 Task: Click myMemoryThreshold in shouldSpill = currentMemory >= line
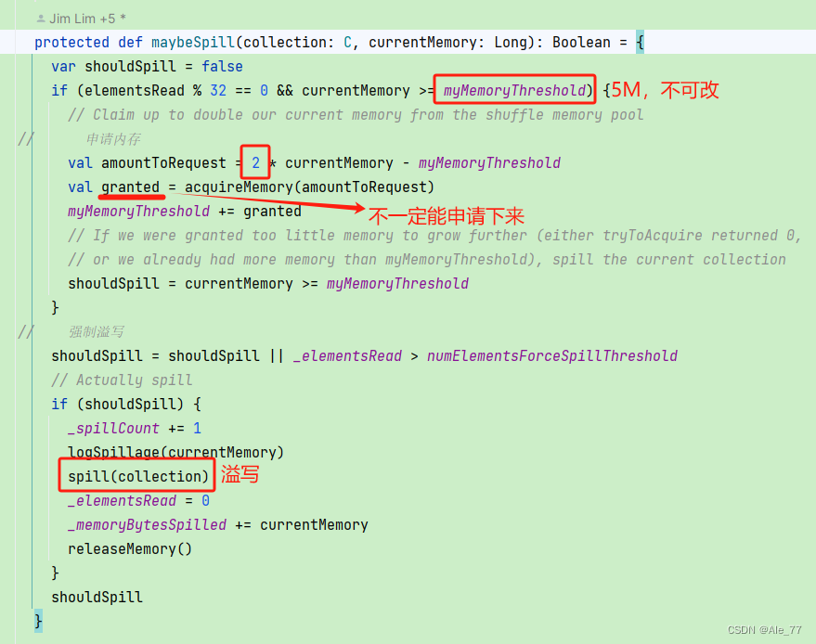tap(397, 284)
